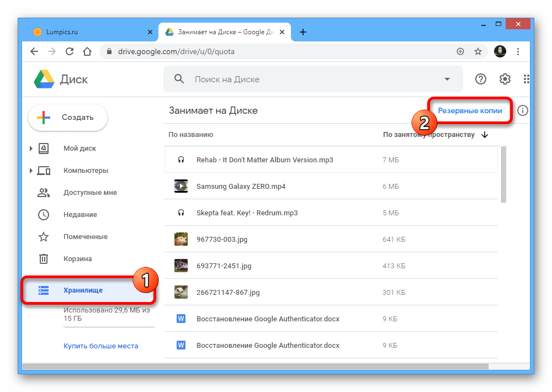
Task: Open a new browser tab
Action: coord(302,32)
